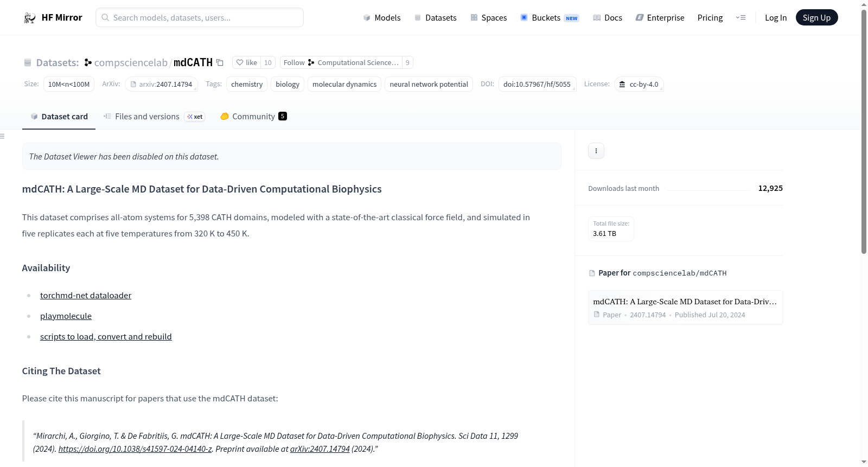Image resolution: width=868 pixels, height=467 pixels.
Task: Click the scrollbar up arrow
Action: click(x=864, y=4)
